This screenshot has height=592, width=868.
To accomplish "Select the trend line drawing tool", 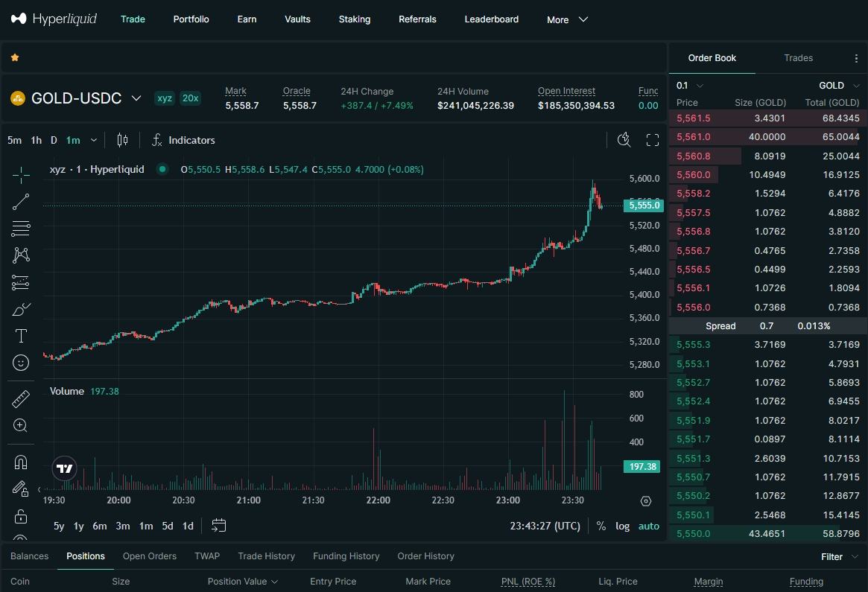I will [20, 202].
